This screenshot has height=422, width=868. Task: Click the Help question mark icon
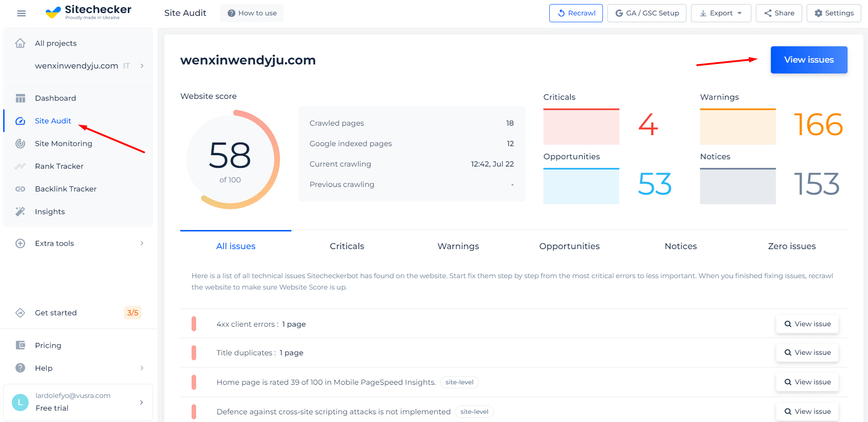20,368
